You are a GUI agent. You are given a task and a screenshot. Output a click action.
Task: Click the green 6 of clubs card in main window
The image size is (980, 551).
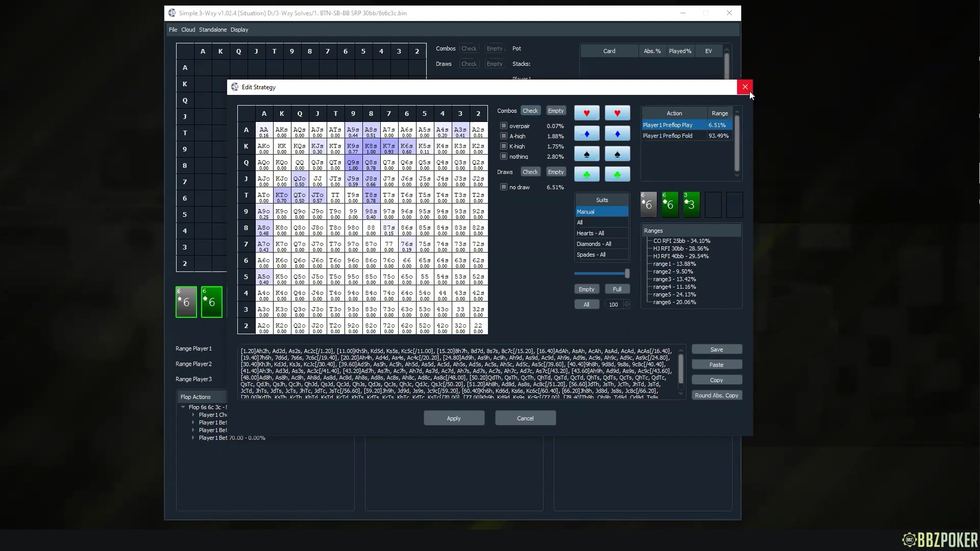(211, 302)
